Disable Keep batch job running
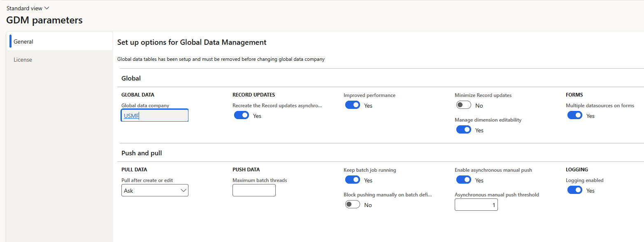This screenshot has width=644, height=242. [353, 180]
